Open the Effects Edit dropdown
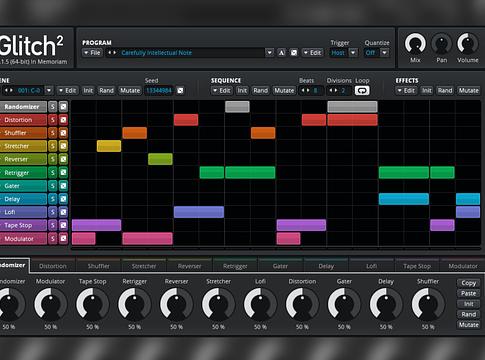 [x=406, y=90]
